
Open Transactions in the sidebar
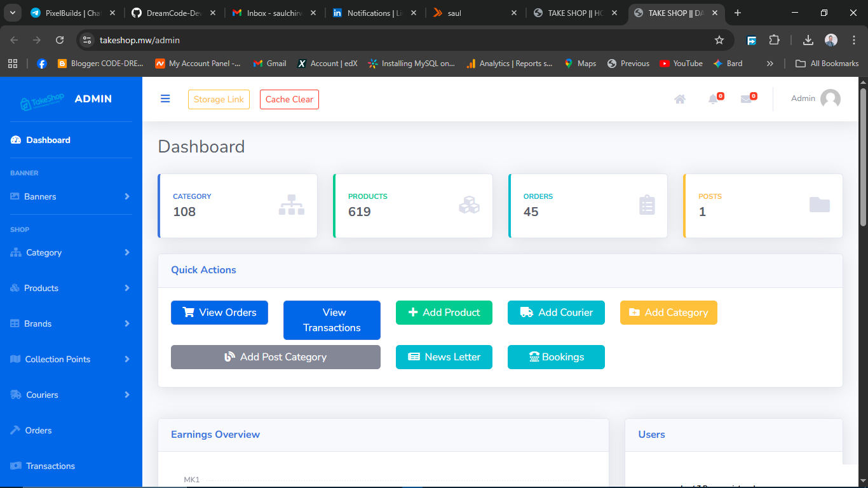(x=50, y=466)
